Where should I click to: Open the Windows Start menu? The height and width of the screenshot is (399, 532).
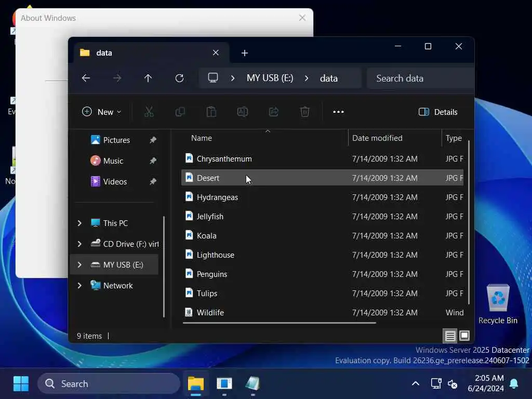21,384
